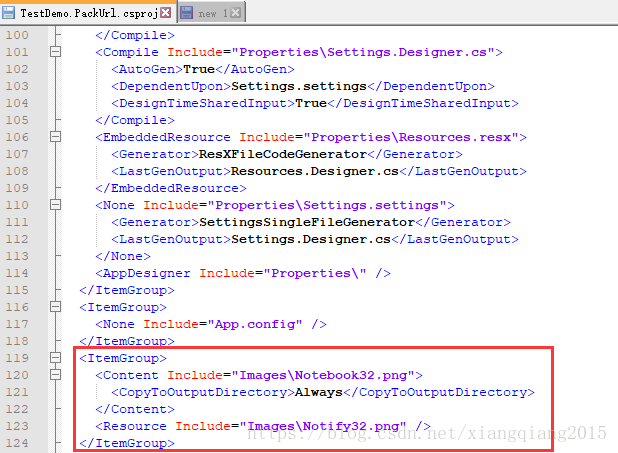Click the closing Content tag

(x=135, y=409)
